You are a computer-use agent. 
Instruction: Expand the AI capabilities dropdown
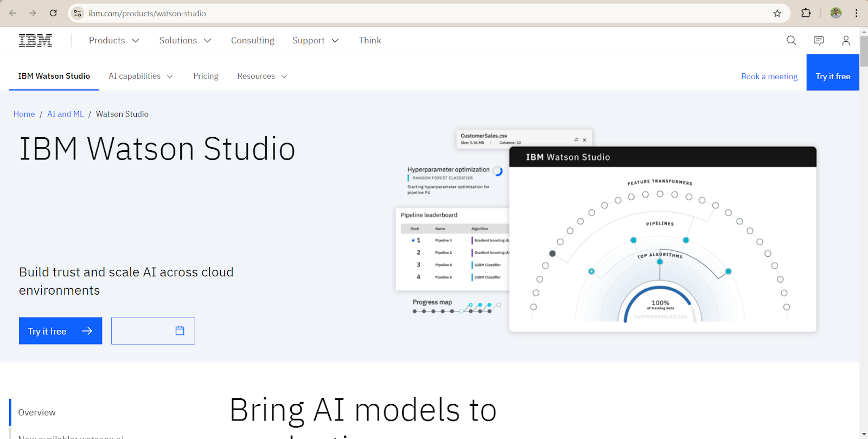coord(141,76)
